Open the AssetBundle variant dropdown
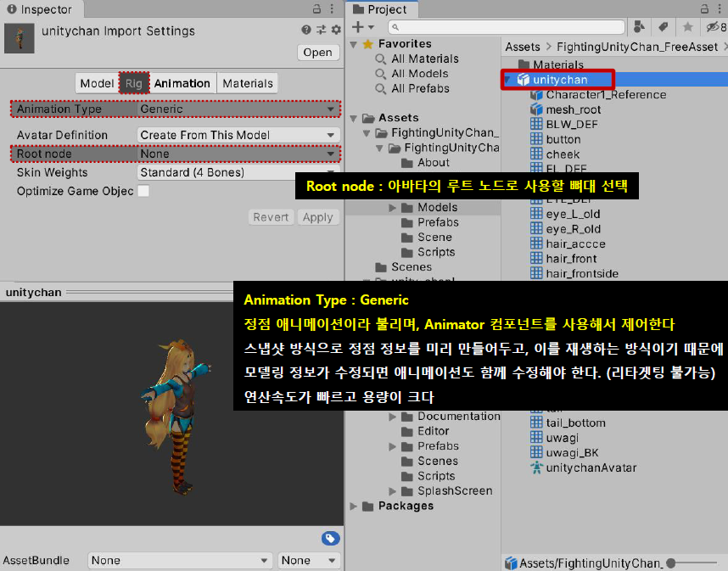This screenshot has width=728, height=571. click(x=309, y=560)
